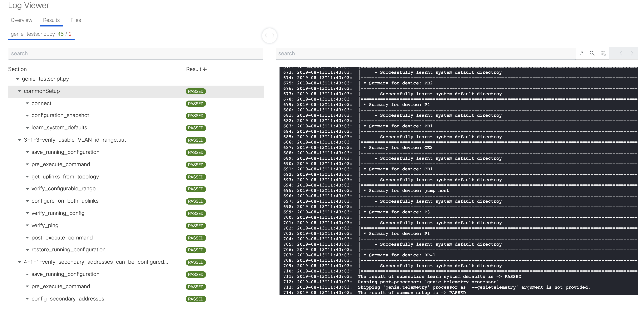
Task: Toggle visibility of configuration_snapshot result
Action: click(28, 115)
